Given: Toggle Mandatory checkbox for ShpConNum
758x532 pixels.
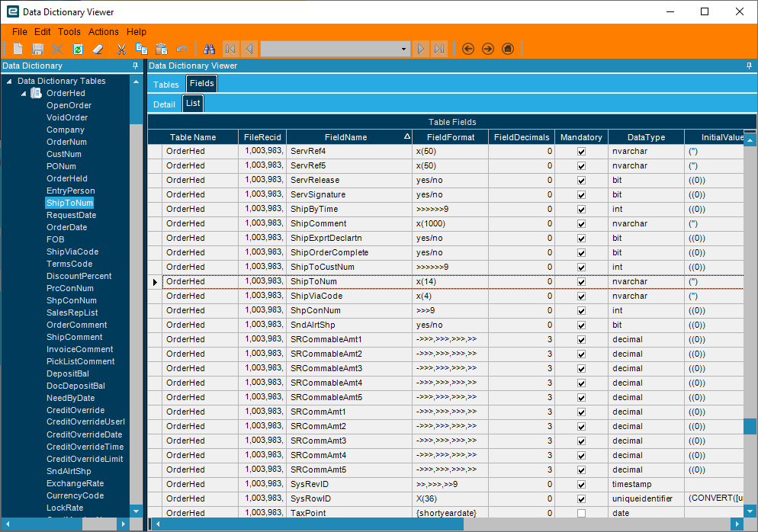Looking at the screenshot, I should coord(582,311).
